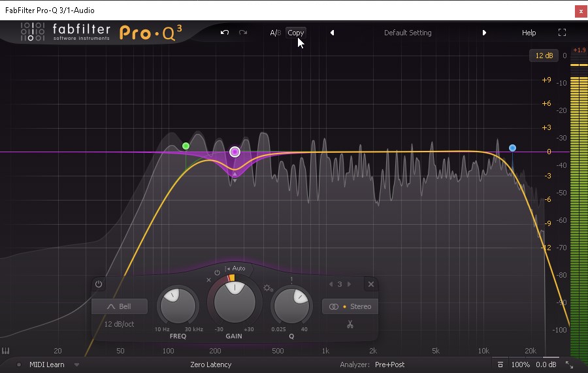Load the previous preset arrow

(x=332, y=33)
